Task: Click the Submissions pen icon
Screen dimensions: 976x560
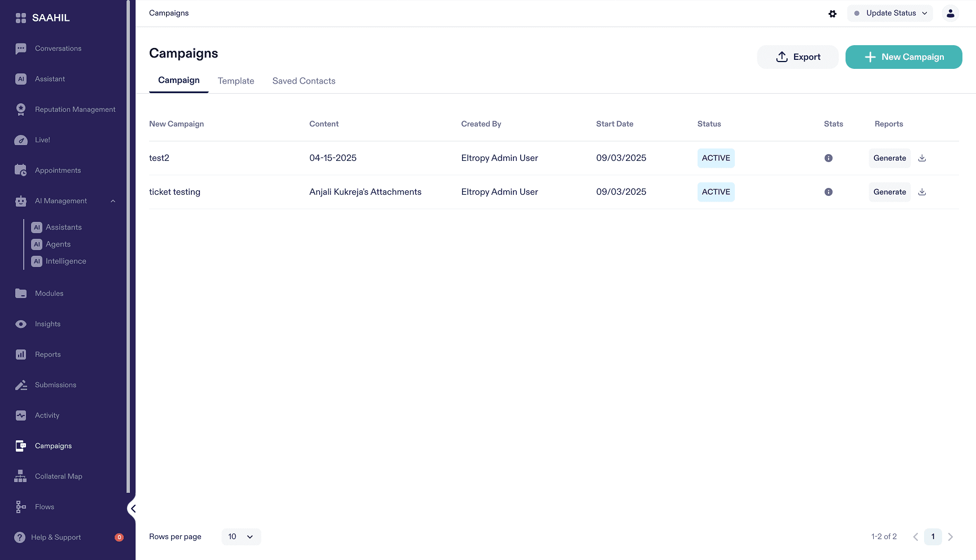Action: pyautogui.click(x=21, y=385)
